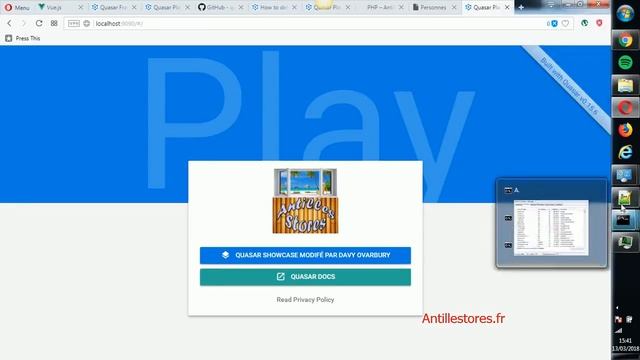Open the red shield extension icon
This screenshot has width=640, height=360.
click(x=599, y=23)
